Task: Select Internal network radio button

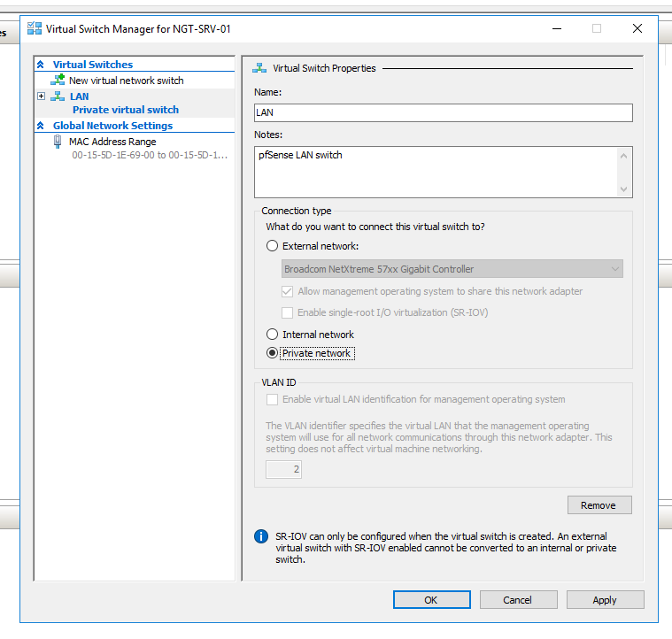Action: [x=272, y=334]
